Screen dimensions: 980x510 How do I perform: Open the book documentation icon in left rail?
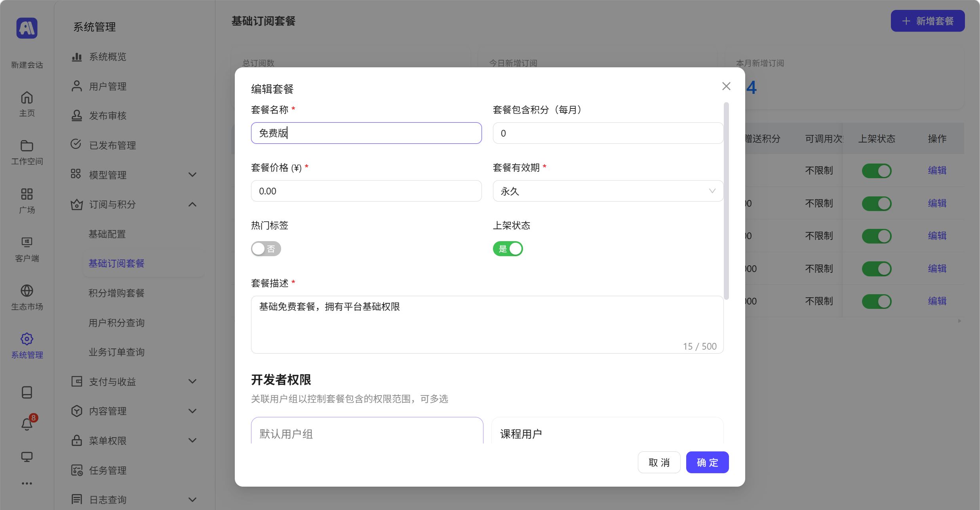27,392
